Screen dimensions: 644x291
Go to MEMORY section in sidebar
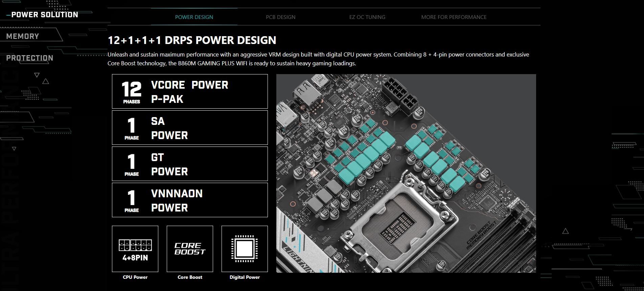click(x=23, y=36)
